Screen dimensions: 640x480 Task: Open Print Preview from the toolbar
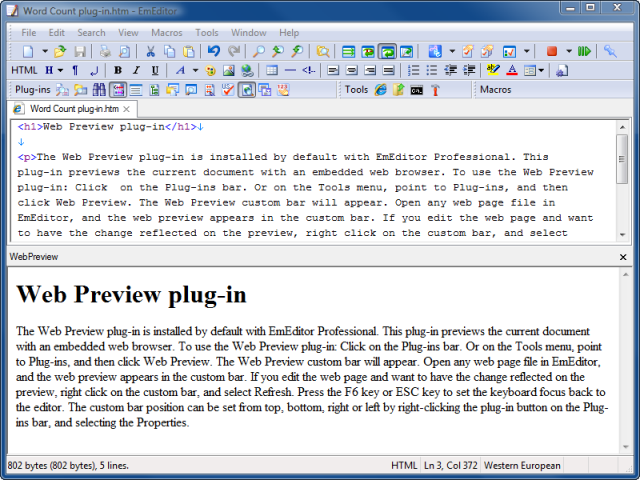click(x=124, y=51)
